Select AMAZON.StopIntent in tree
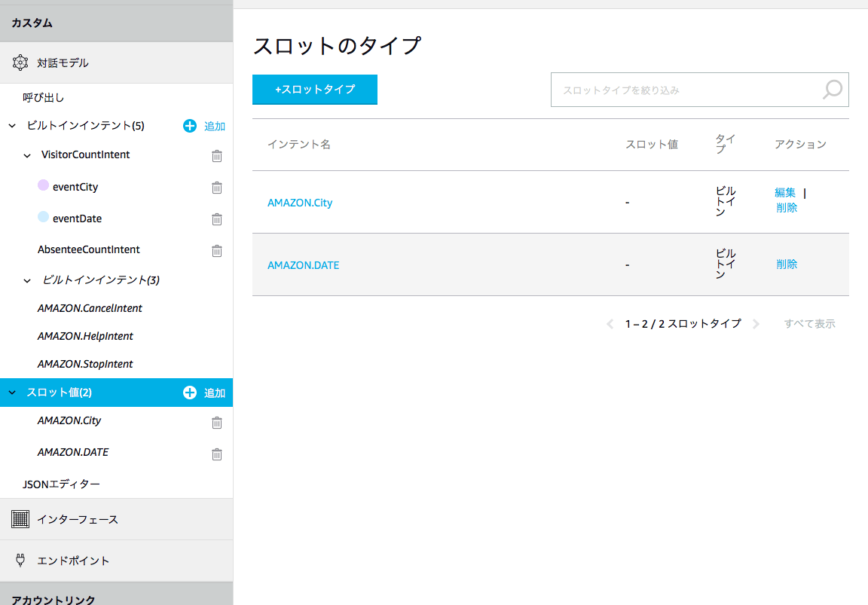The height and width of the screenshot is (605, 868). [x=85, y=364]
